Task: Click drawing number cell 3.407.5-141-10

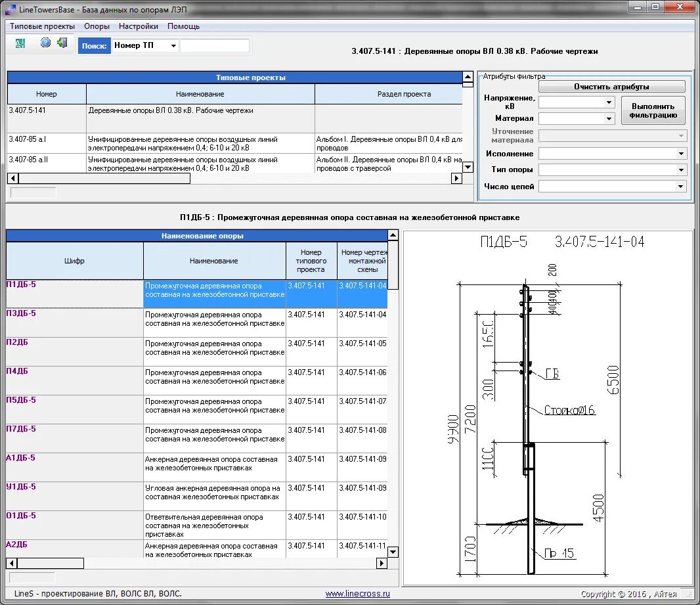Action: point(362,525)
